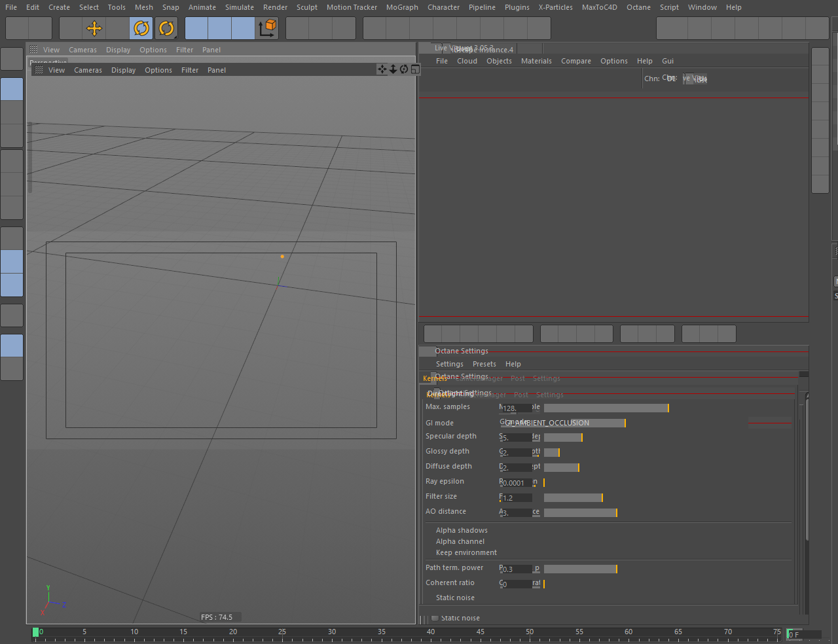
Task: Click the grip handle icon left of View menu with navigation icons
Action: (39, 69)
